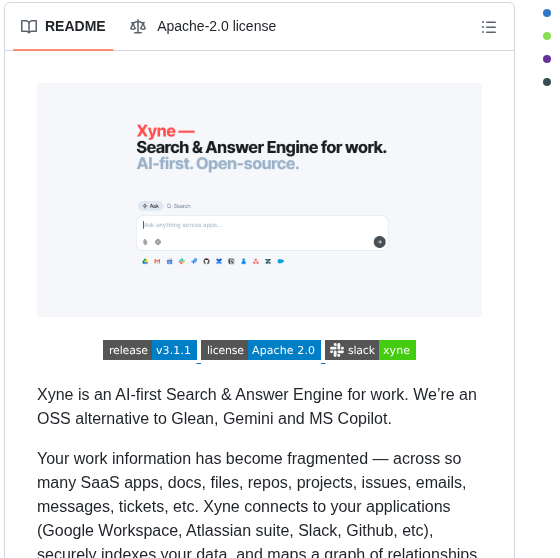
Task: Click the text "Your work information has become fragmented"
Action: tap(202, 458)
